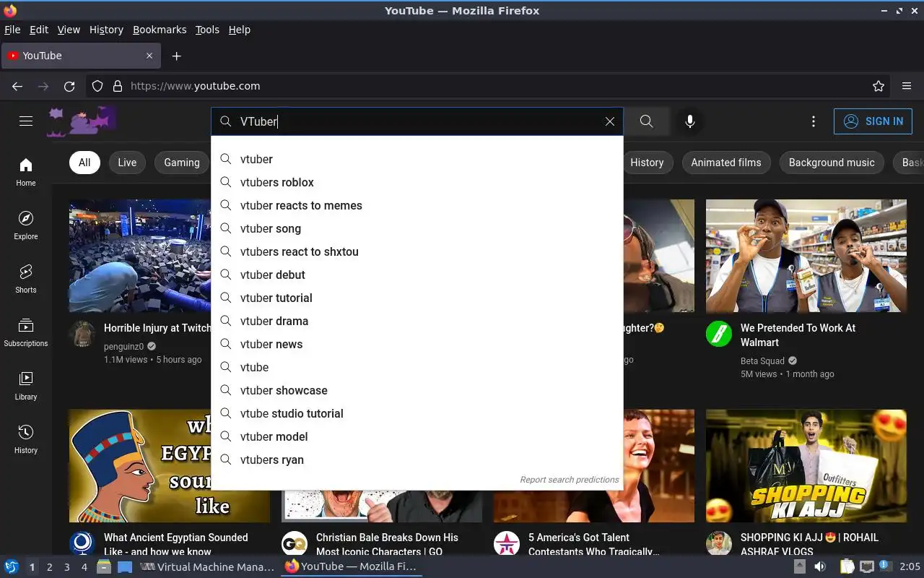Click the padlock site security icon
Screen dimensions: 924x578
[118, 86]
